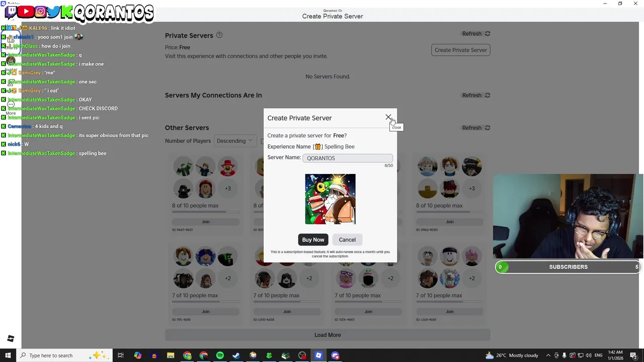Close the Create Private Server dialog

pos(388,118)
